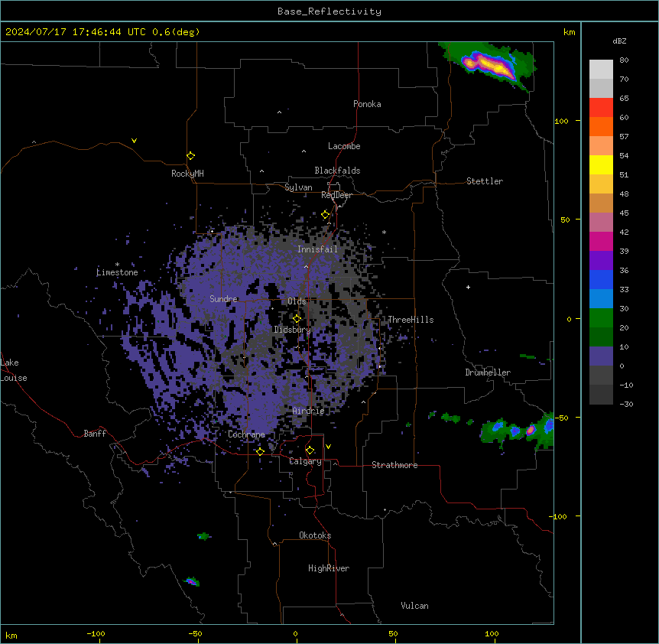659x644 pixels.
Task: Select the yellow diamond marker below Cochrane
Action: pyautogui.click(x=260, y=451)
